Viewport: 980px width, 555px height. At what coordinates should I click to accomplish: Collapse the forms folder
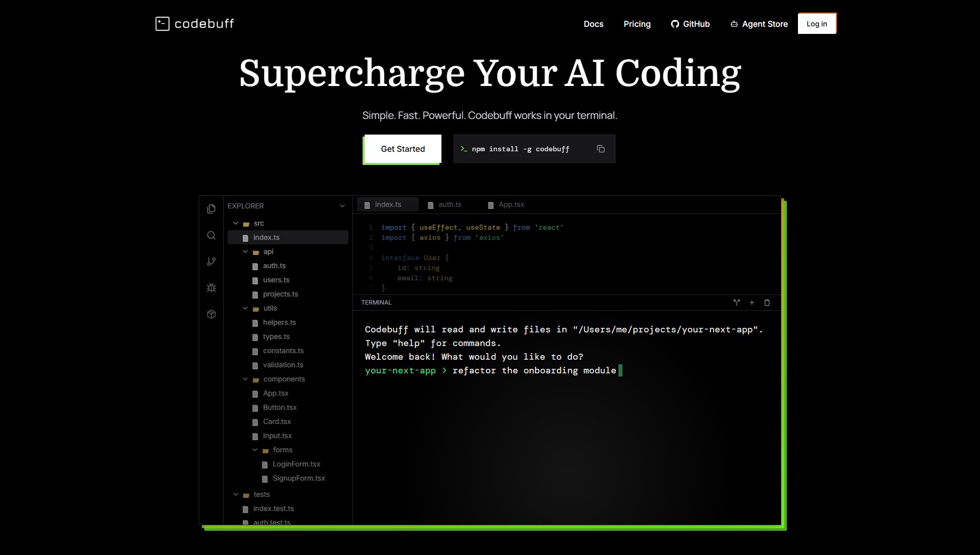(x=255, y=450)
